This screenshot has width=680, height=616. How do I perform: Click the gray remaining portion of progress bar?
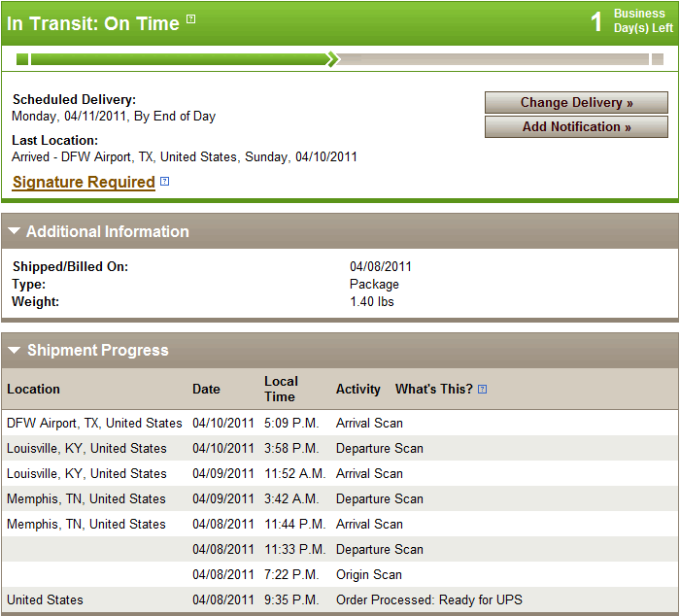click(x=493, y=59)
